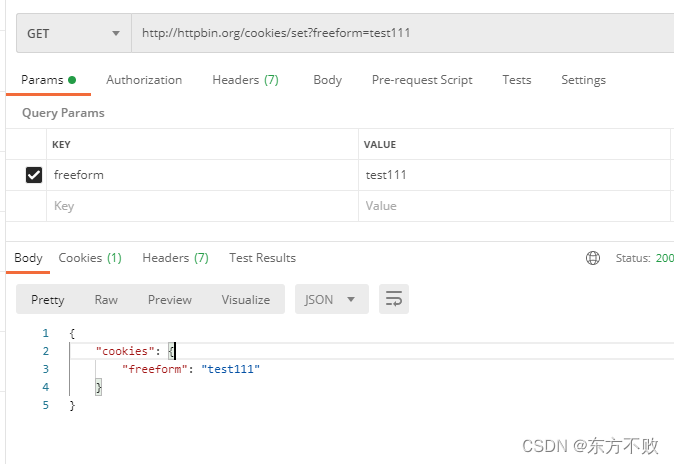Open the request Headers (7) tab
Image resolution: width=674 pixels, height=464 pixels.
245,80
